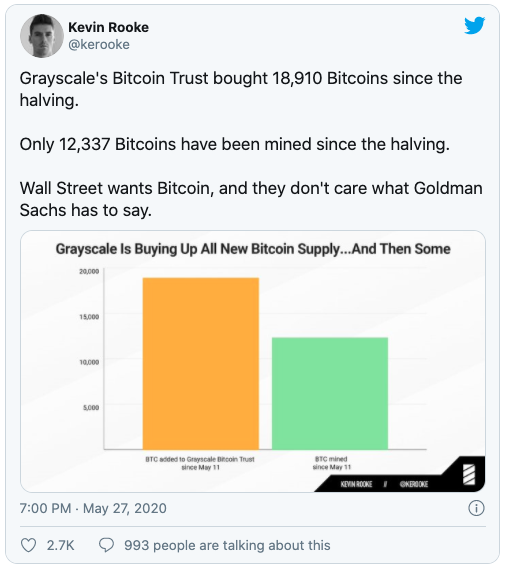507x569 pixels.
Task: Click the Twitter bird logo
Action: pos(475,25)
